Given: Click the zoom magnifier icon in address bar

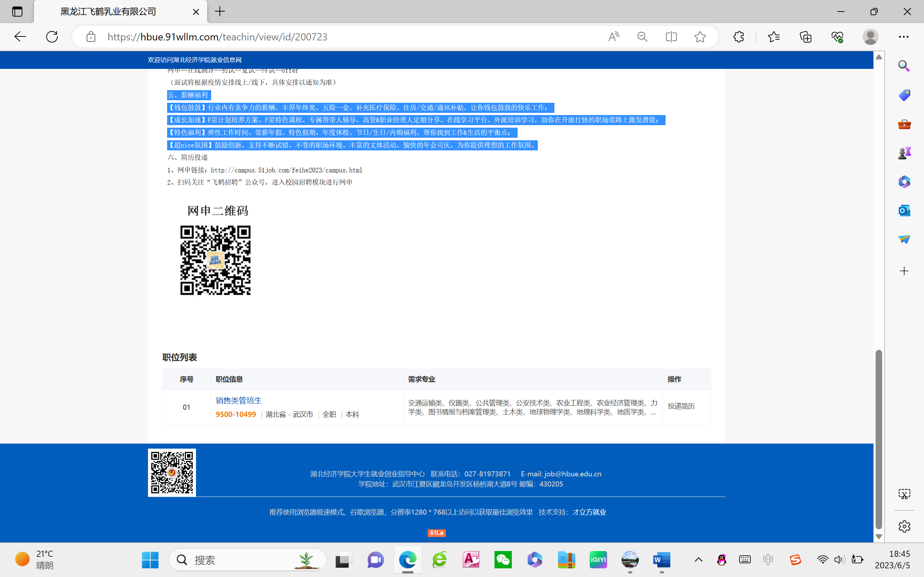Looking at the screenshot, I should 642,37.
